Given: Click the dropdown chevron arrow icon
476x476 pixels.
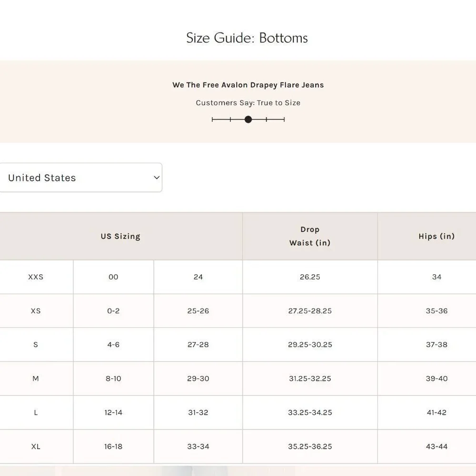Looking at the screenshot, I should (x=157, y=178).
